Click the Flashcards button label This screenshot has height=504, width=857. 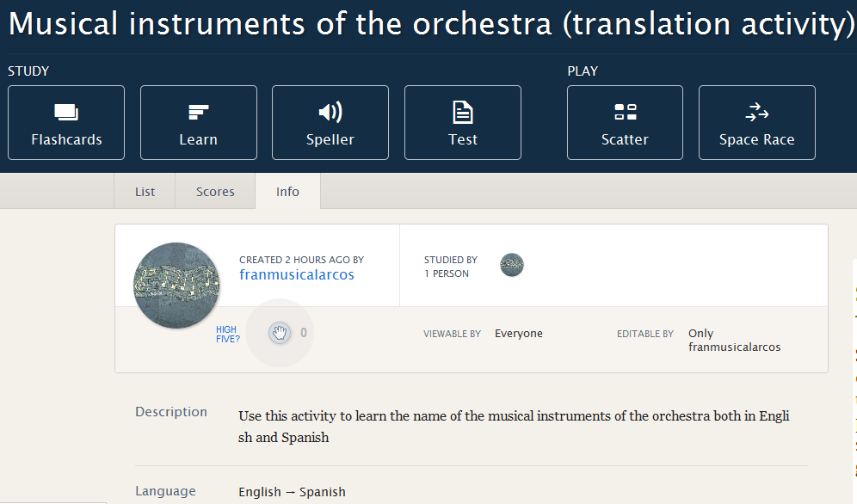point(66,139)
